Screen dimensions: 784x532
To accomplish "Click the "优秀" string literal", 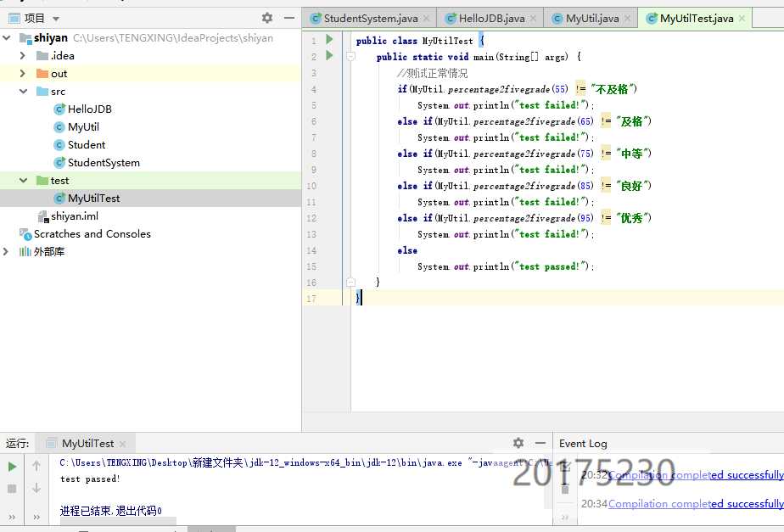I will [631, 218].
